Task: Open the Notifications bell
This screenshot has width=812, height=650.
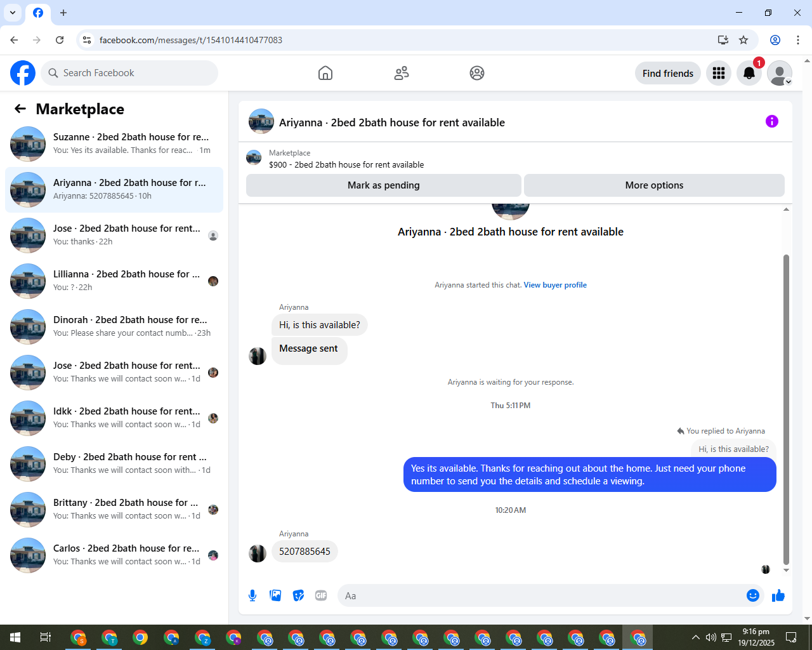Action: point(749,73)
